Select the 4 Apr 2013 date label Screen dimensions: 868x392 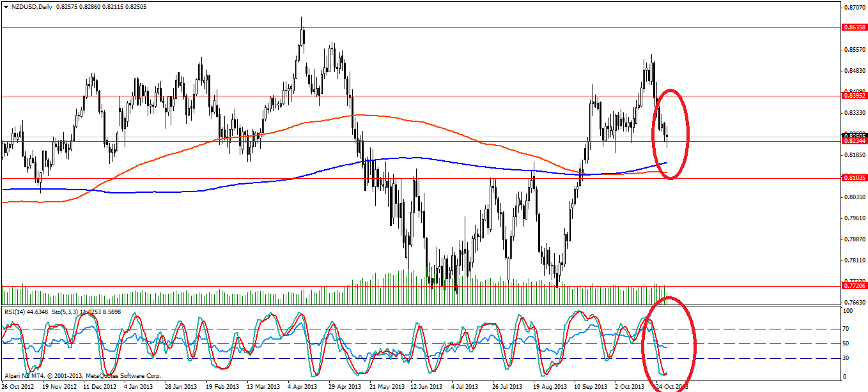pos(303,387)
